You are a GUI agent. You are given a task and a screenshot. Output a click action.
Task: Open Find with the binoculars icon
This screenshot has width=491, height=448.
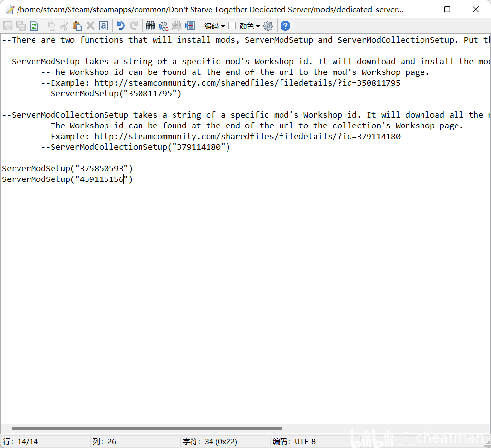[150, 26]
